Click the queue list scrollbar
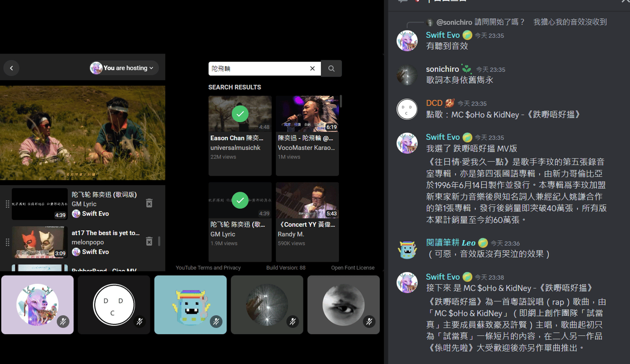 click(x=159, y=241)
